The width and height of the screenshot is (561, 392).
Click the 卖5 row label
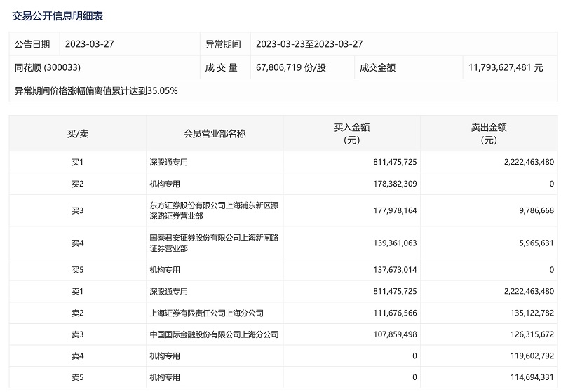77,378
